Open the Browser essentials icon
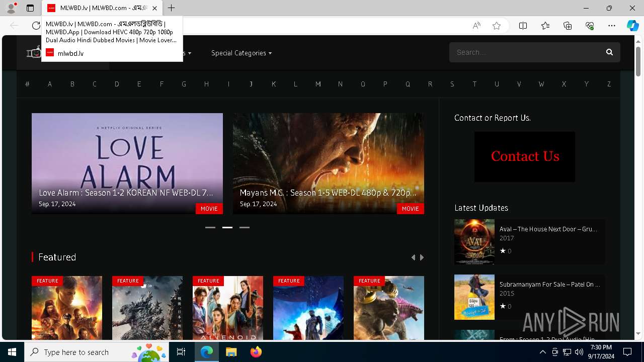This screenshot has width=644, height=362. [x=590, y=26]
